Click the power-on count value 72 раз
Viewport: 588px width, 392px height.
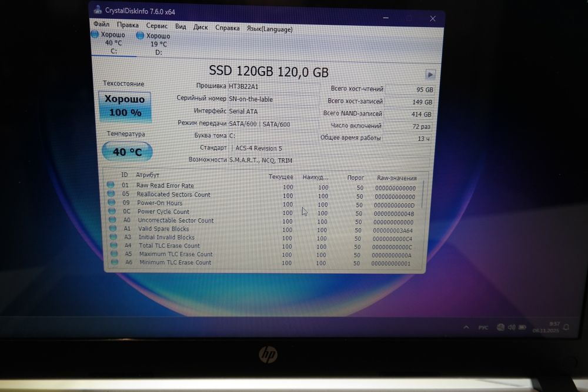click(x=407, y=127)
